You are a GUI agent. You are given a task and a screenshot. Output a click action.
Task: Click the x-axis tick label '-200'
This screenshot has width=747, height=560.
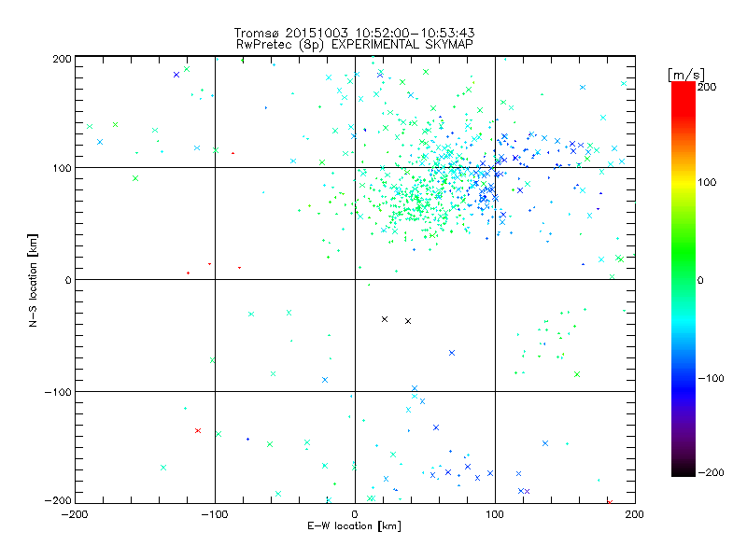coord(75,514)
